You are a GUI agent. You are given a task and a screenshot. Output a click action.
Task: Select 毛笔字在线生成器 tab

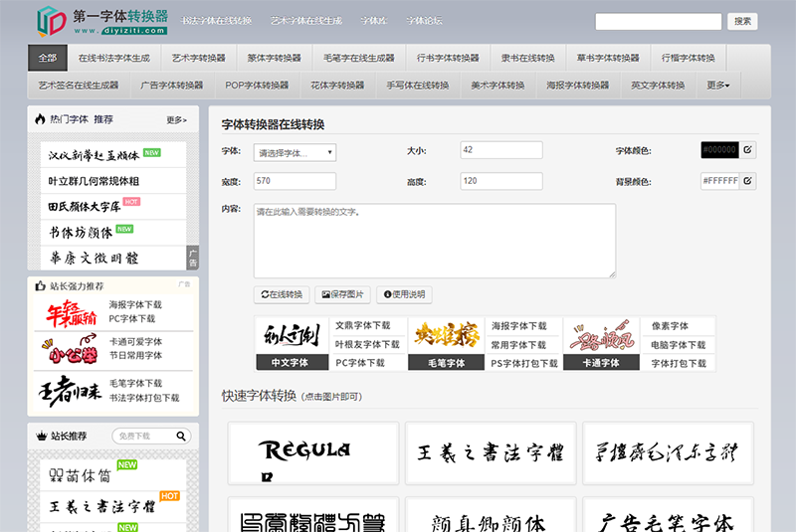click(359, 58)
